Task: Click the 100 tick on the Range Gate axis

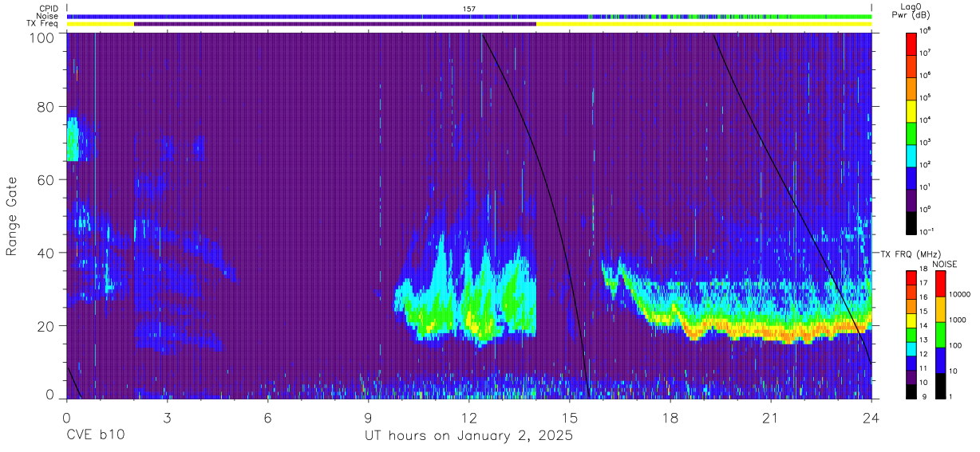Action: [x=42, y=37]
